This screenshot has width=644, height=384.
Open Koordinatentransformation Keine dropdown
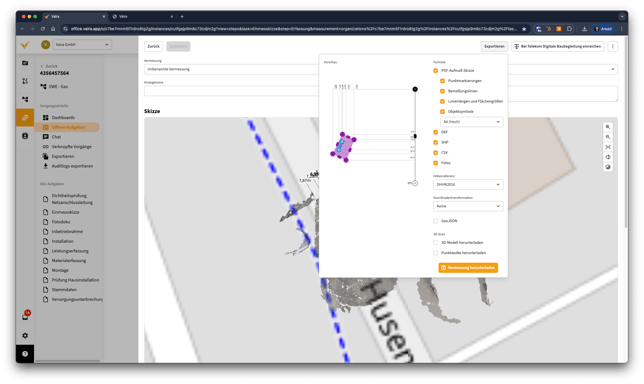click(468, 206)
